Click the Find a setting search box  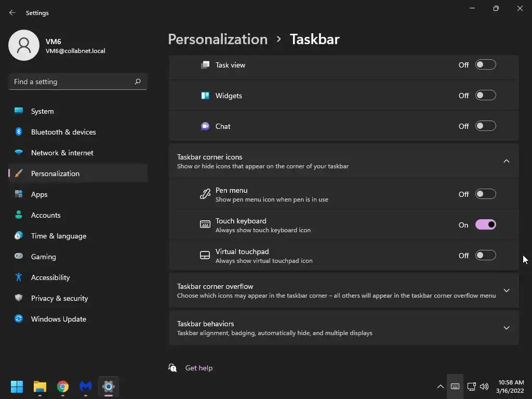[72, 82]
